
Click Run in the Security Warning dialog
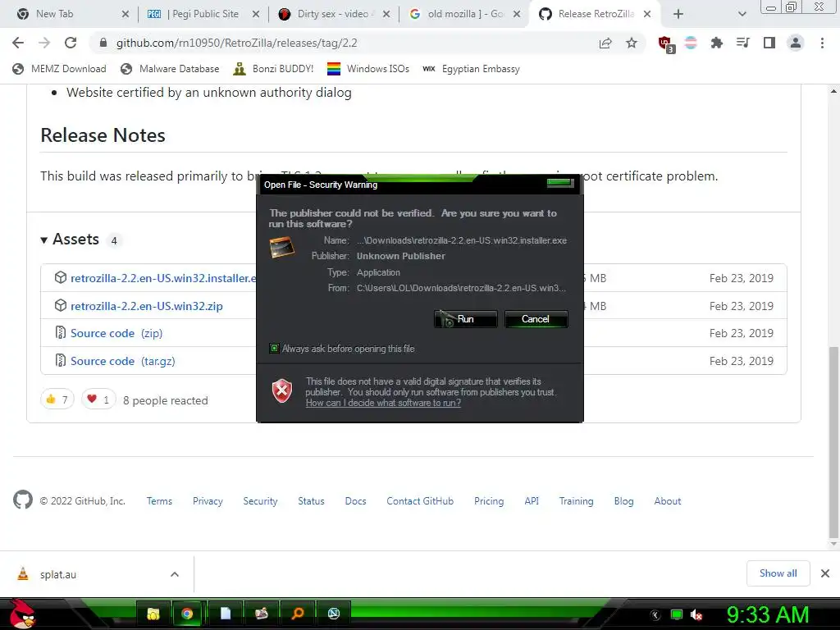pos(466,319)
